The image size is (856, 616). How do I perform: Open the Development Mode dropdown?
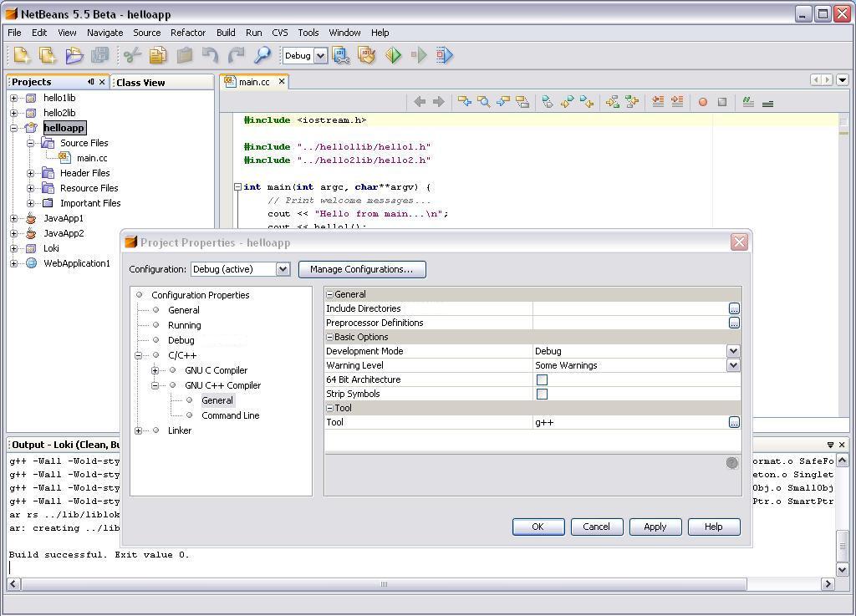733,351
